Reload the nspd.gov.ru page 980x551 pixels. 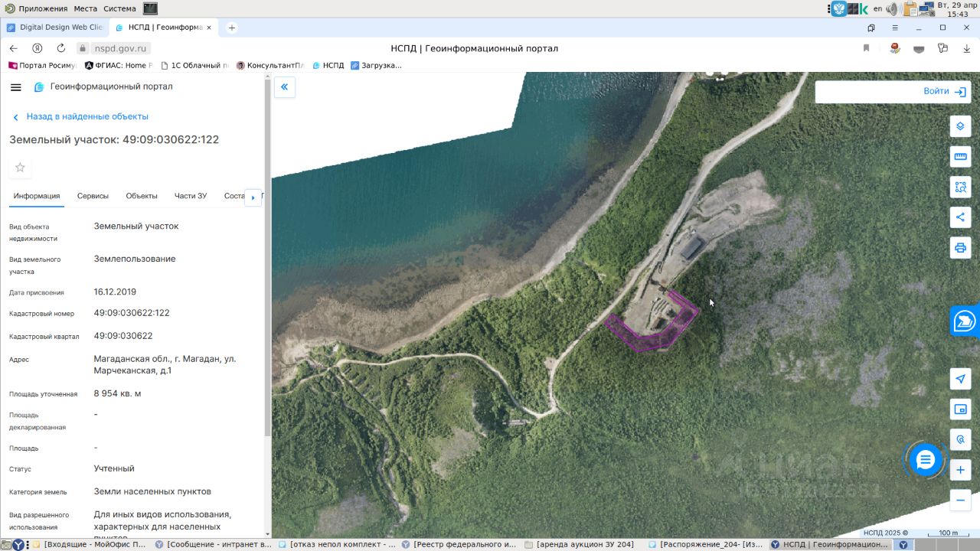pos(61,48)
